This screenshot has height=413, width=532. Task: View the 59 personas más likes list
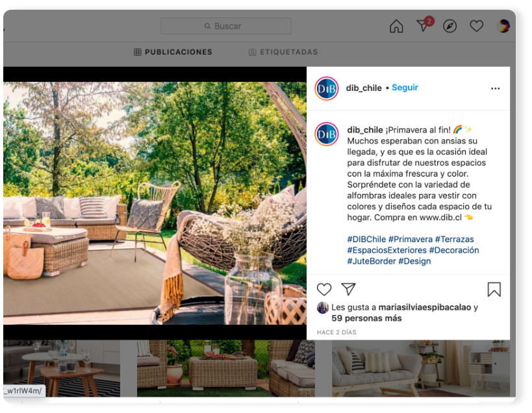pos(366,318)
